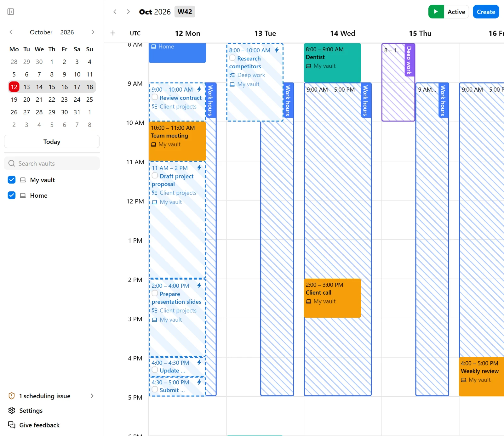
Task: Open the 2026 year picker
Action: coord(67,32)
